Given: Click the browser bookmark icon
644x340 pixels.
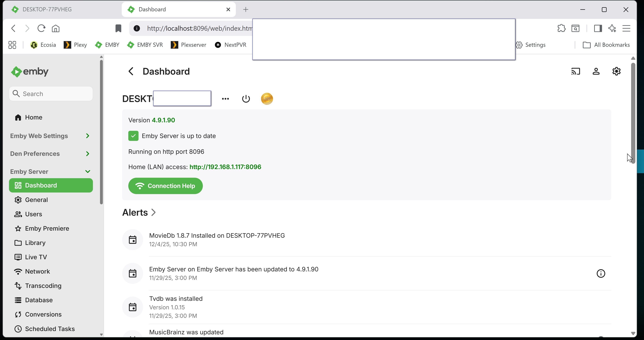Looking at the screenshot, I should click(118, 28).
